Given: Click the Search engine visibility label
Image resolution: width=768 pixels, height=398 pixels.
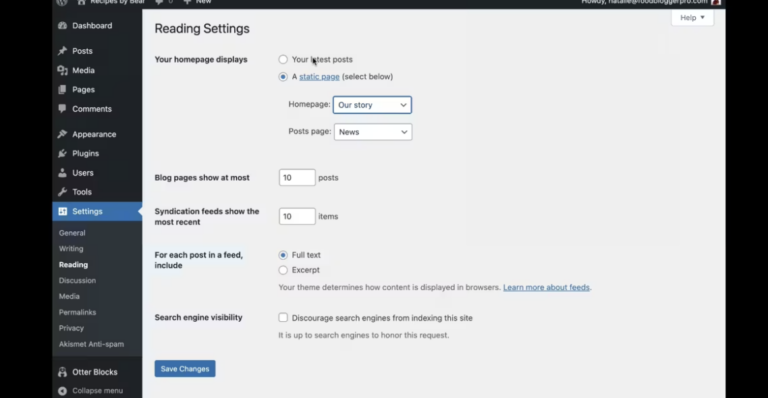Looking at the screenshot, I should 199,317.
